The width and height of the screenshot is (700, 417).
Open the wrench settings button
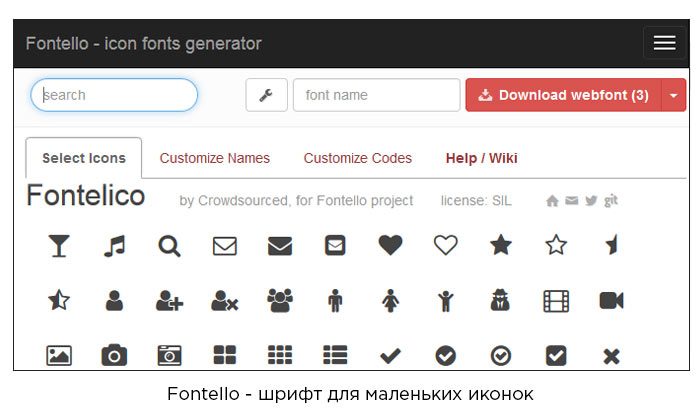(x=267, y=95)
